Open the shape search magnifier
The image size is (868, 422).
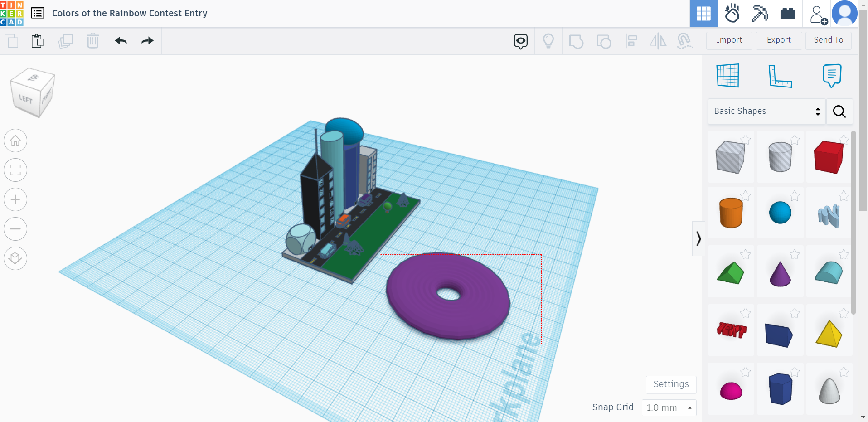tap(839, 112)
